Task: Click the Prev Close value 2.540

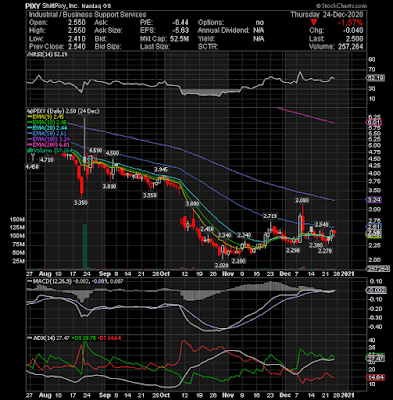Action: pyautogui.click(x=76, y=47)
